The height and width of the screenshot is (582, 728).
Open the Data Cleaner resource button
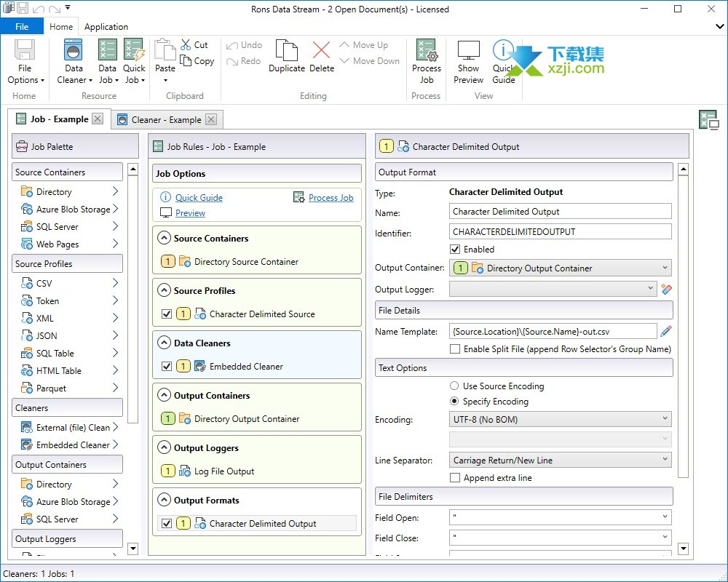[x=74, y=62]
